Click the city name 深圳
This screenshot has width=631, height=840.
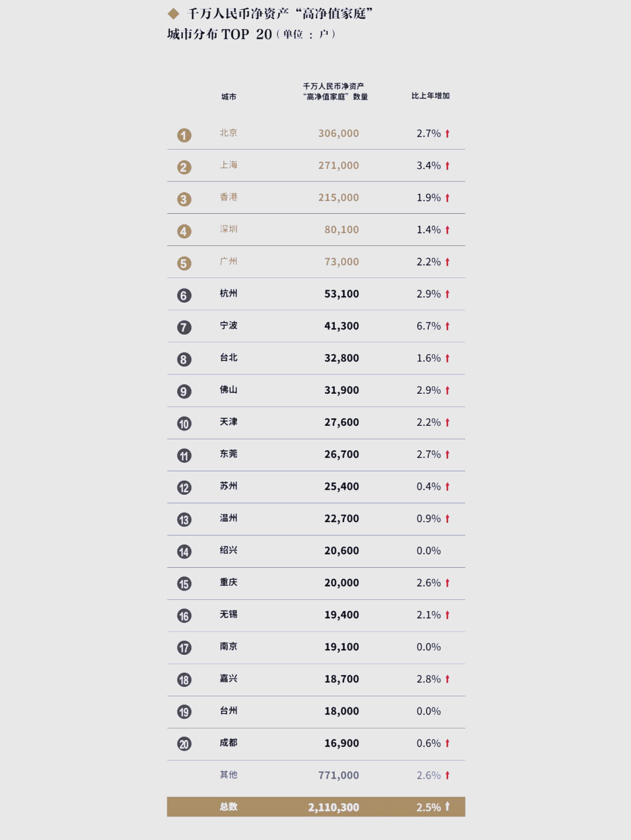click(228, 229)
